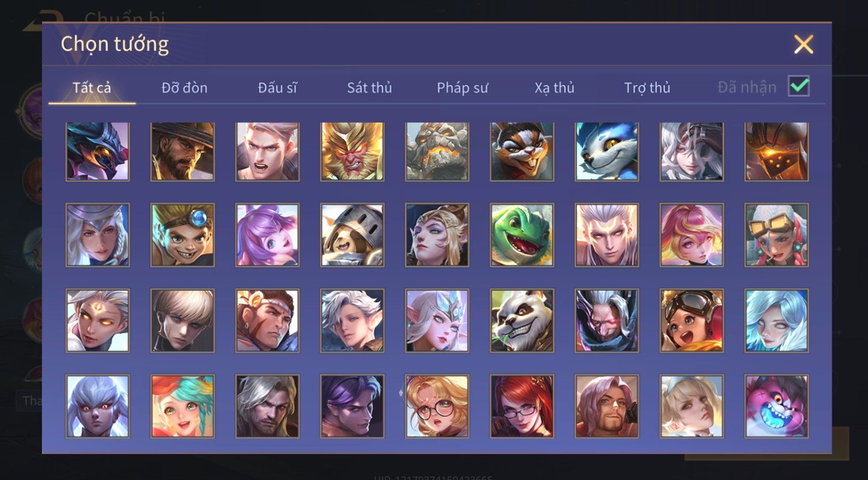Toggle the Đã nhận checkbox
The image size is (868, 480).
pos(799,86)
